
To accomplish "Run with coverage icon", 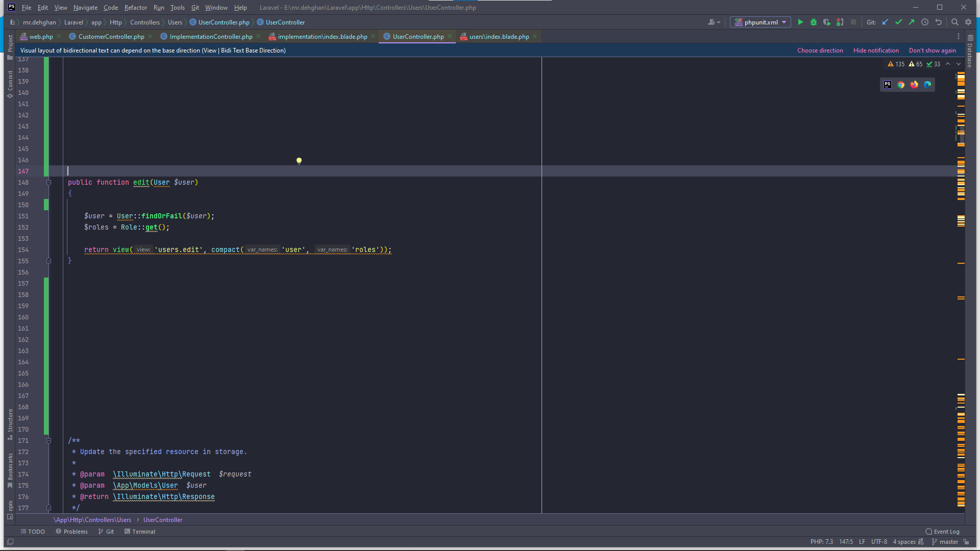I will click(x=827, y=22).
